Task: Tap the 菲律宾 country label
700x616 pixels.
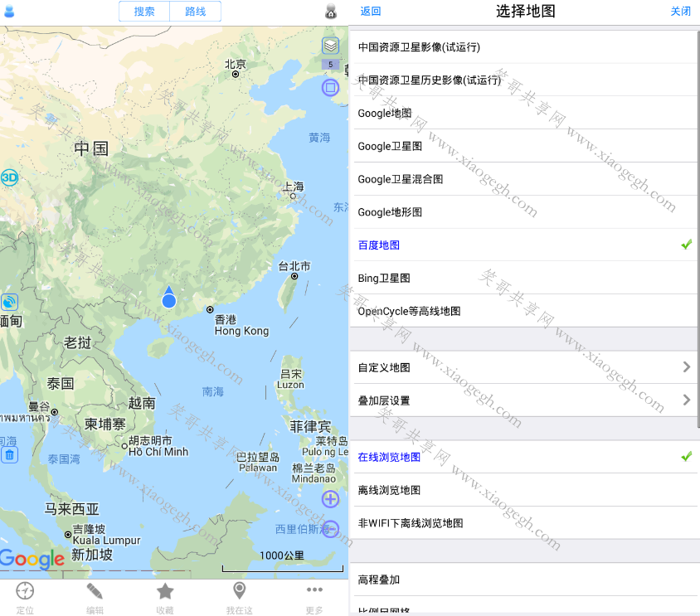Action: [310, 426]
